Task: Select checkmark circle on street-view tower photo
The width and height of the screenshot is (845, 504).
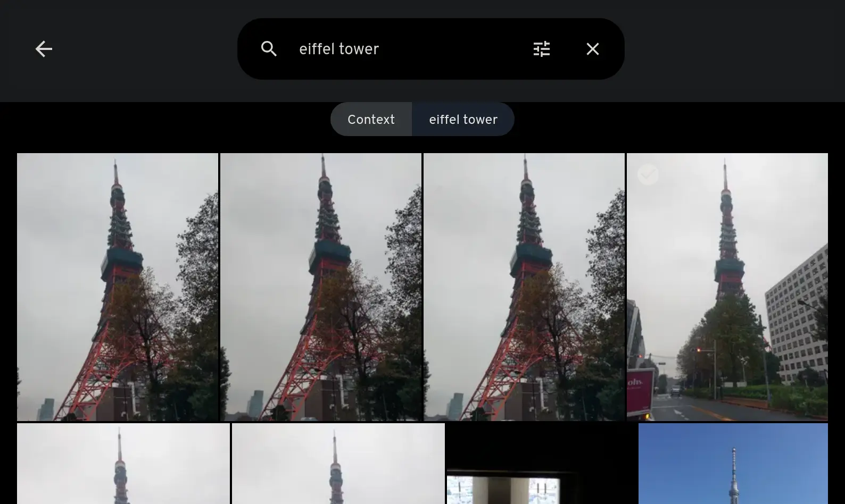Action: point(648,174)
